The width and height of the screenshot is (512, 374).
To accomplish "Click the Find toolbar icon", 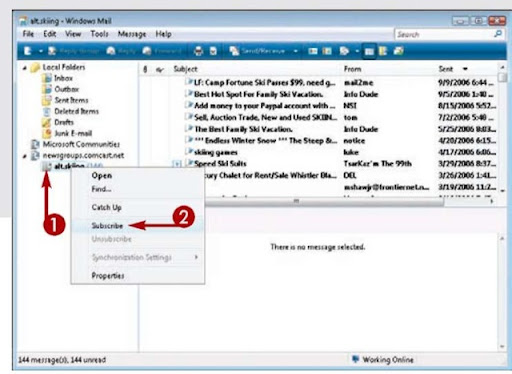I will click(x=344, y=51).
